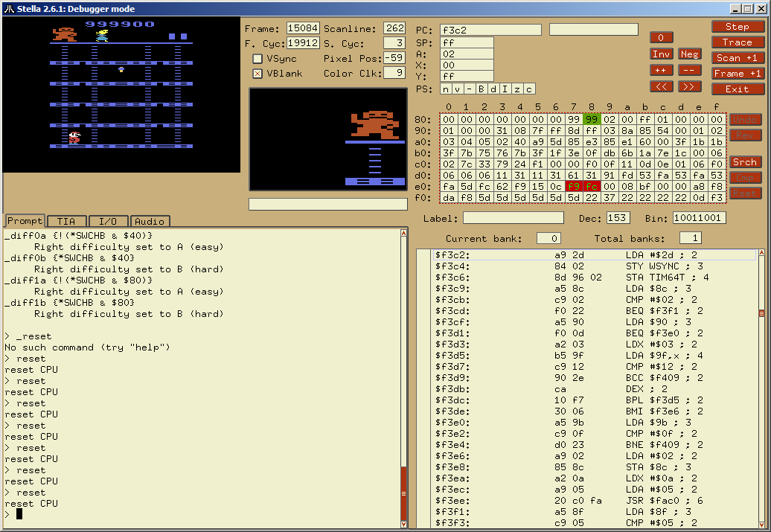The height and width of the screenshot is (532, 771).
Task: Open the I/O tab
Action: coord(108,221)
